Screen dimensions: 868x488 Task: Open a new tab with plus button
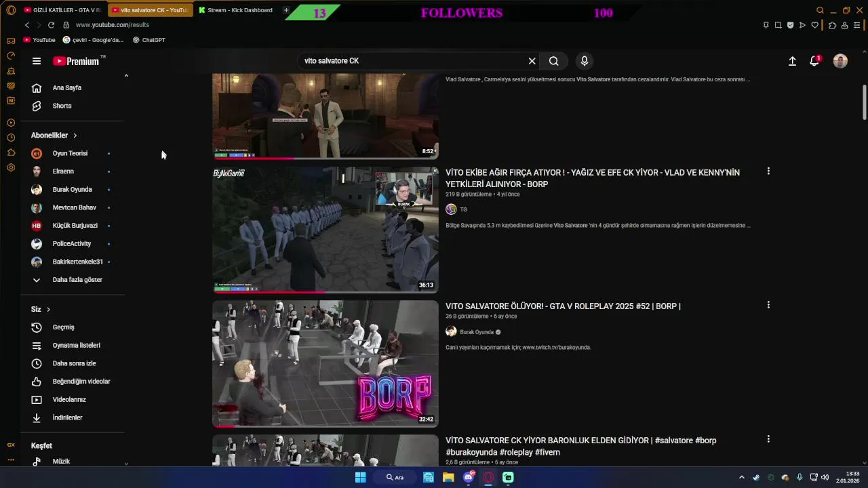286,10
